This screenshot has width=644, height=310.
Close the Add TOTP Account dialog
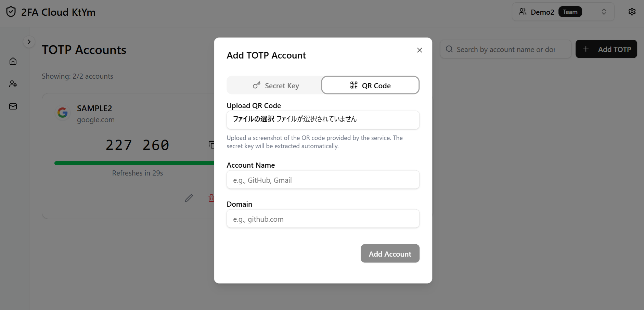[x=420, y=50]
